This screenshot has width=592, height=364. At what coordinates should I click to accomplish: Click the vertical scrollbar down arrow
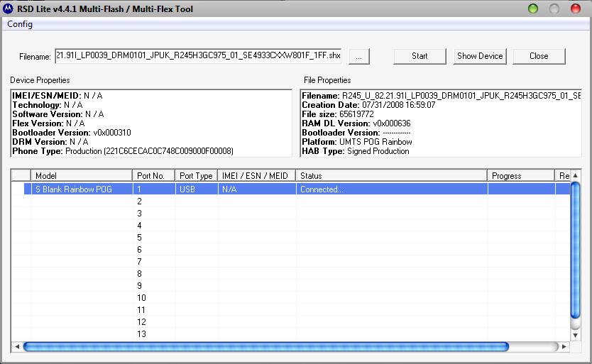click(x=575, y=335)
